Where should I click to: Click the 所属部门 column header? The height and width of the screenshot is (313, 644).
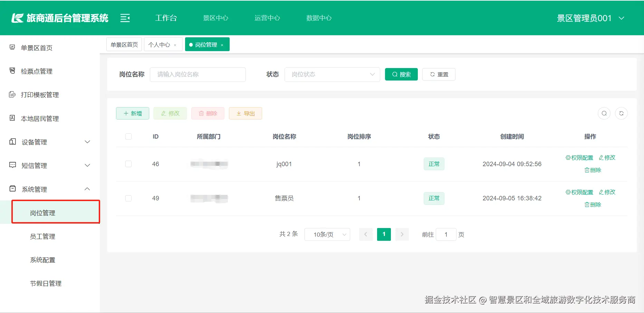pos(209,136)
